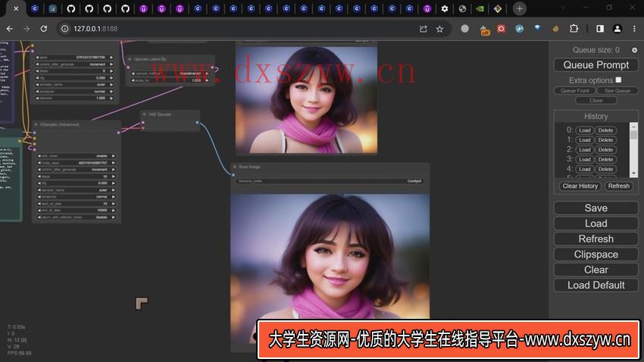Click the KSampler (Advanced) latent output port
Screen dimensions: 644x362
point(118,133)
